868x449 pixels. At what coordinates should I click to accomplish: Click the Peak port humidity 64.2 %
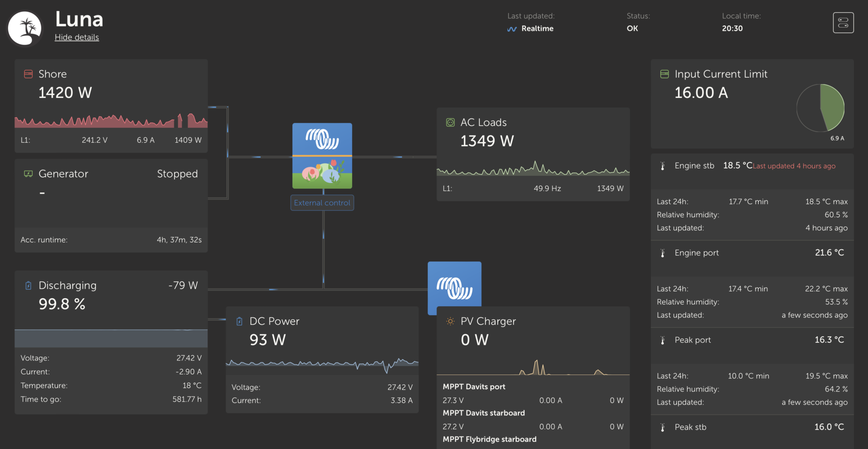tap(836, 389)
